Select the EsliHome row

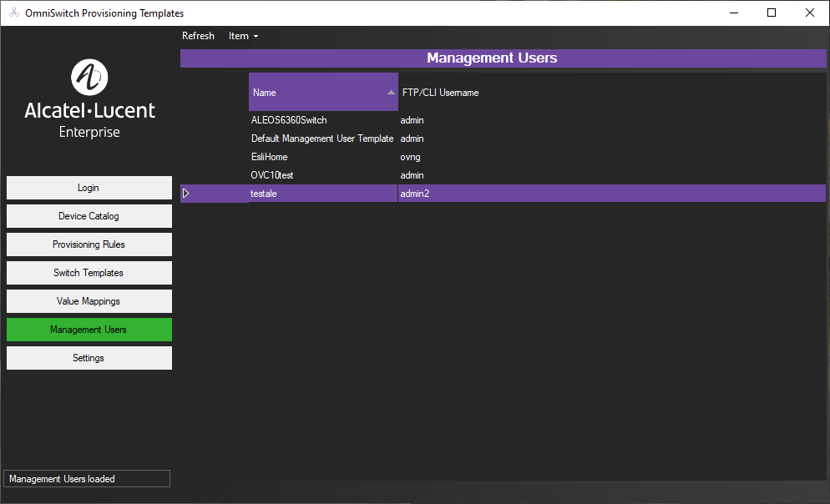pyautogui.click(x=503, y=157)
